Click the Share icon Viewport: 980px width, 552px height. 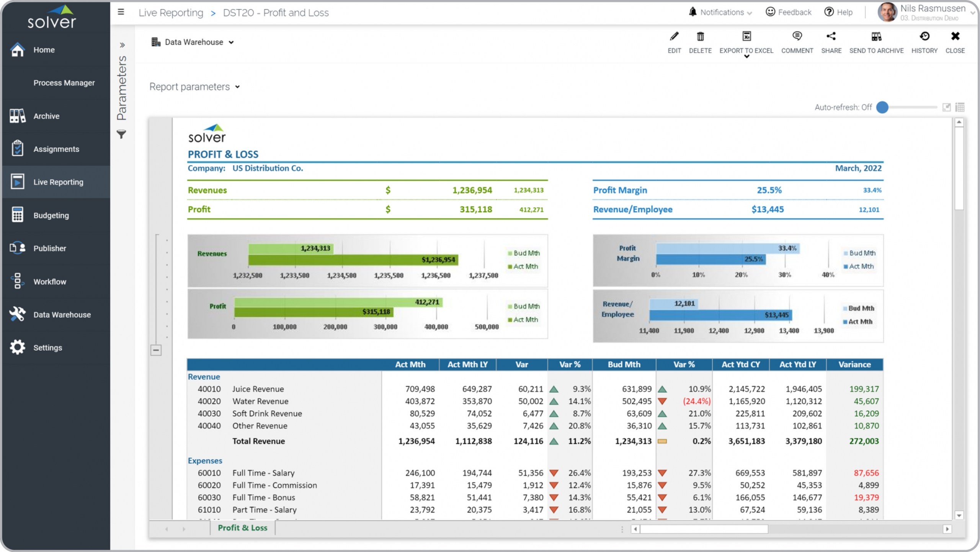(x=831, y=37)
